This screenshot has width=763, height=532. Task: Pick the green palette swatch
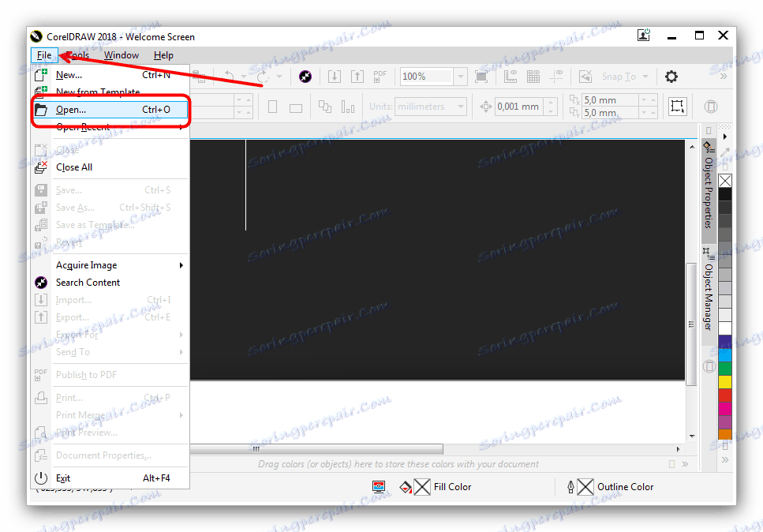pos(725,369)
